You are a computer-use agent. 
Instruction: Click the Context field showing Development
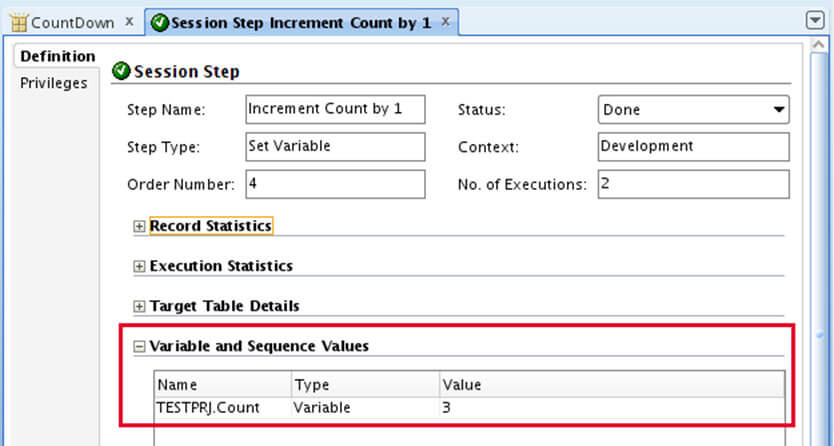pyautogui.click(x=694, y=147)
